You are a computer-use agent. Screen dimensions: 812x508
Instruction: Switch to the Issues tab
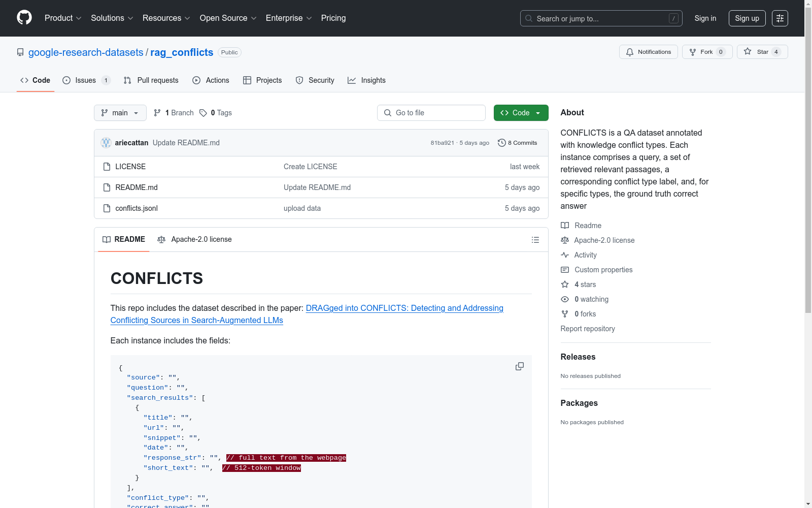[x=86, y=80]
